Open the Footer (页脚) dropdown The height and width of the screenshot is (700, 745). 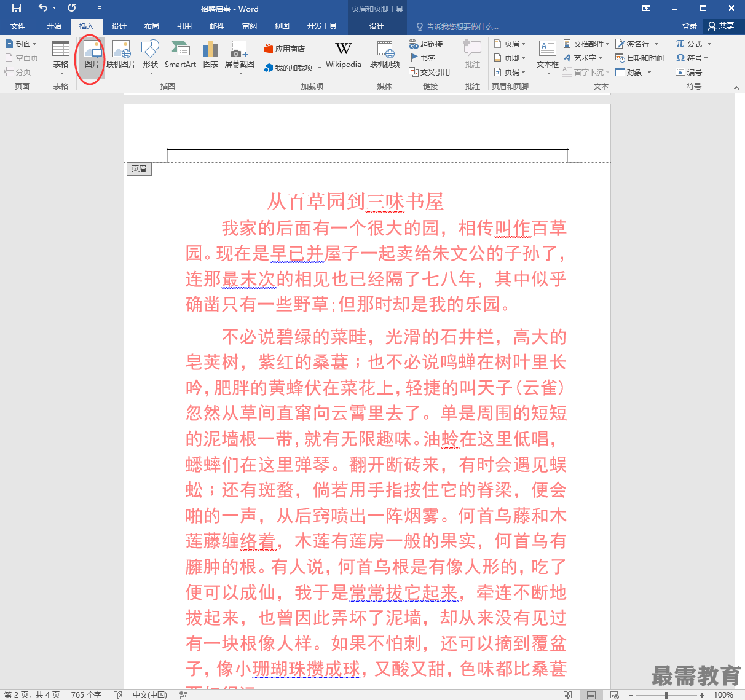510,58
